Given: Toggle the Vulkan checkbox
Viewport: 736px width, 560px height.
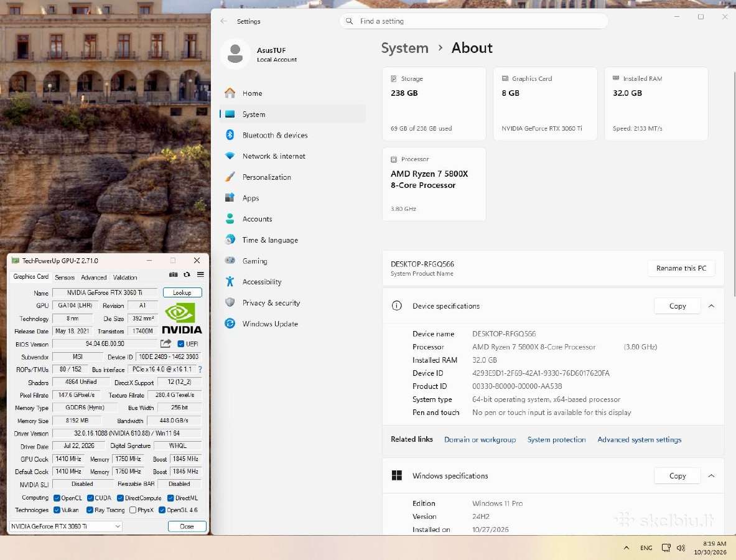Looking at the screenshot, I should [57, 510].
